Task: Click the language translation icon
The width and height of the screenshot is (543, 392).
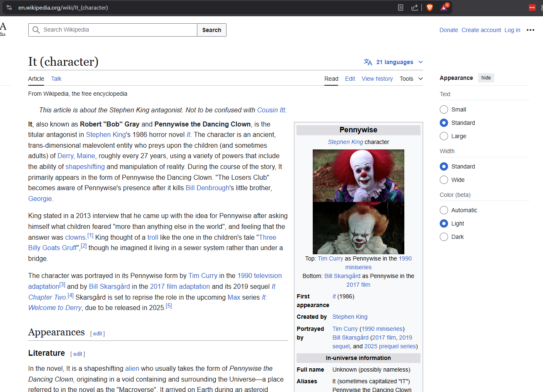Action: [x=368, y=62]
